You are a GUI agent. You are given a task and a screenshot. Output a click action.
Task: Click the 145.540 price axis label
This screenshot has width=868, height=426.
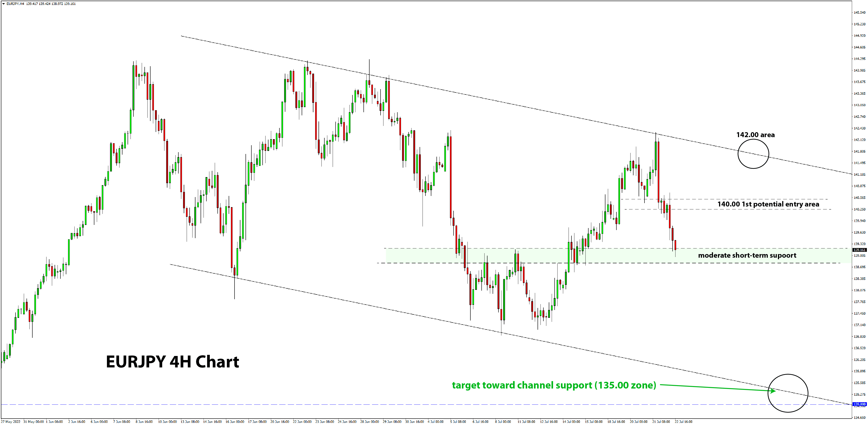click(859, 13)
